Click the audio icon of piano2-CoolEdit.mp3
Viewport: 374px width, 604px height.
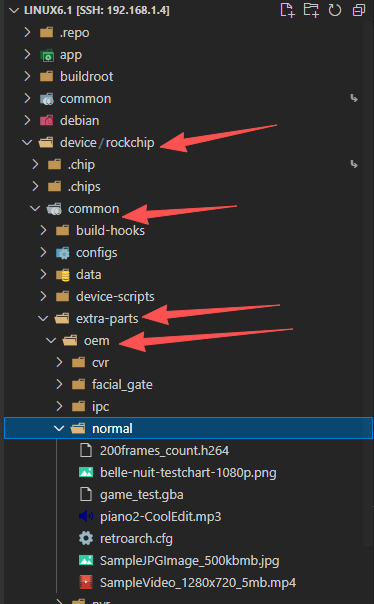(x=86, y=516)
